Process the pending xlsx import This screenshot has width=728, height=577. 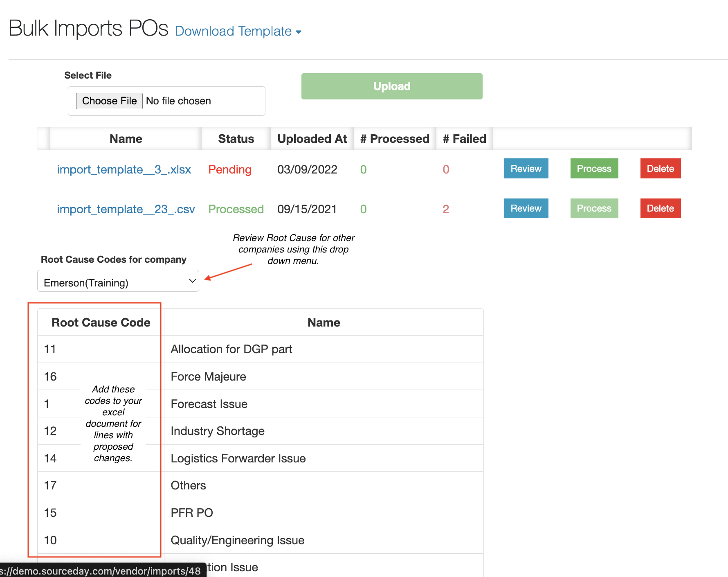click(594, 169)
